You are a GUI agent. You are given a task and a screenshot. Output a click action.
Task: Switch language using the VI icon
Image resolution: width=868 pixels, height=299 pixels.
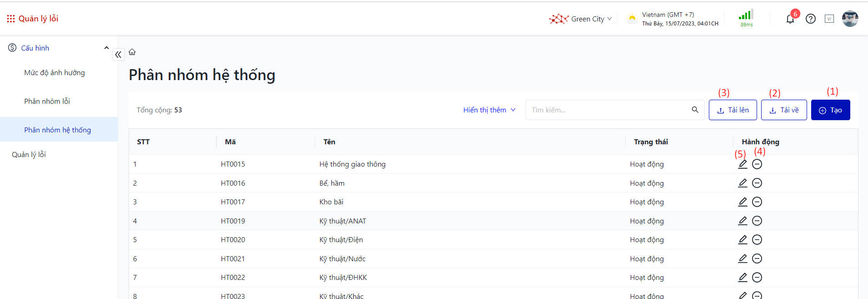829,19
